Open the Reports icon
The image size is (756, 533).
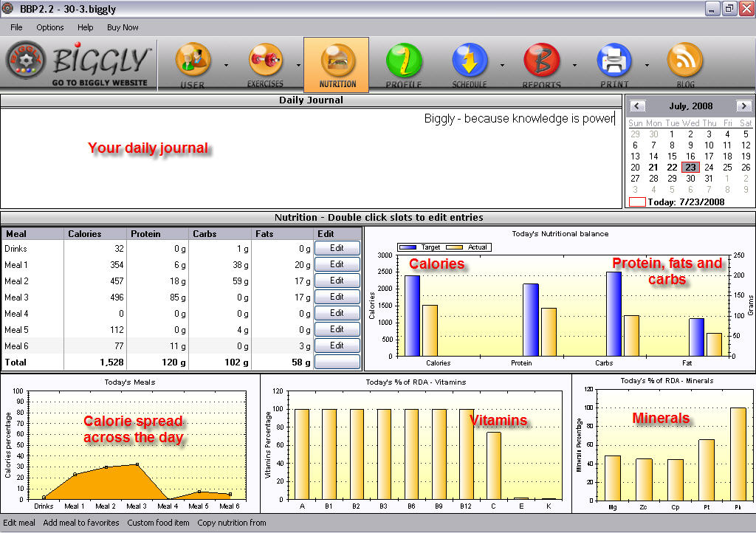[541, 61]
